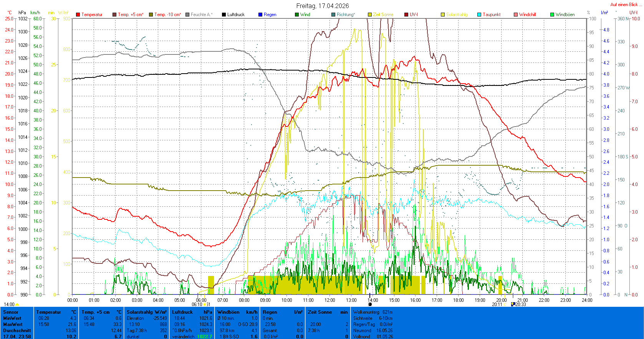Click the UV-I legend label

pos(414,15)
